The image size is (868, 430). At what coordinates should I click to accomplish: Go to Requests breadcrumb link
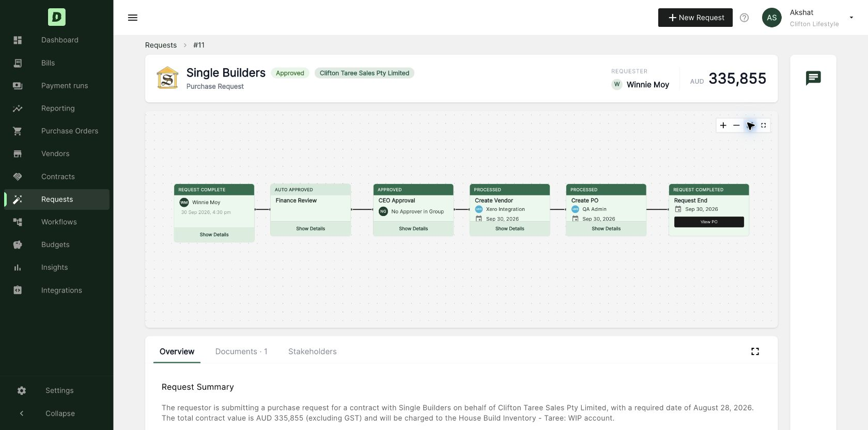click(161, 45)
